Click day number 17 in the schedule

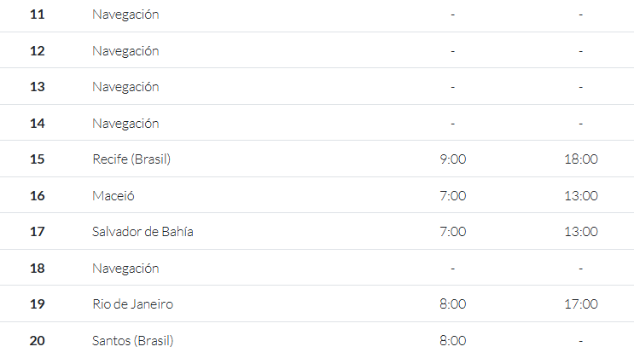click(x=38, y=232)
